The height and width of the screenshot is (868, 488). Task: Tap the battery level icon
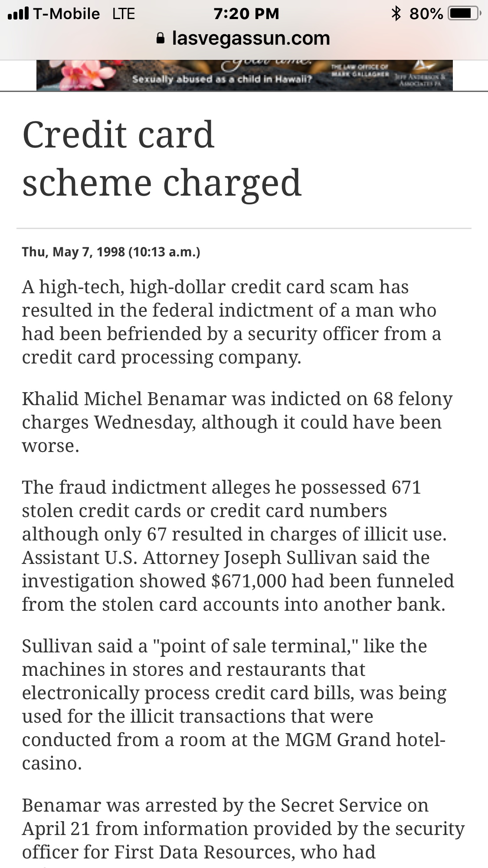[463, 14]
